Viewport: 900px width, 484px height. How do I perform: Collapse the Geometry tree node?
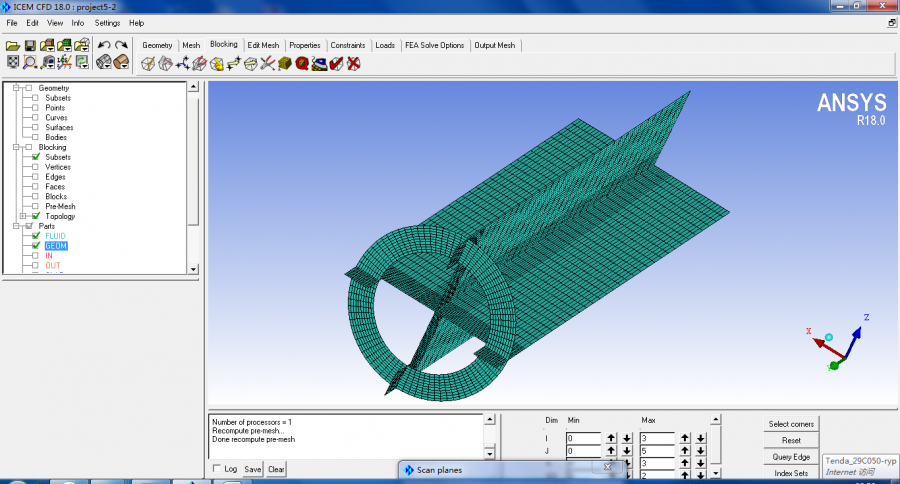pos(16,88)
